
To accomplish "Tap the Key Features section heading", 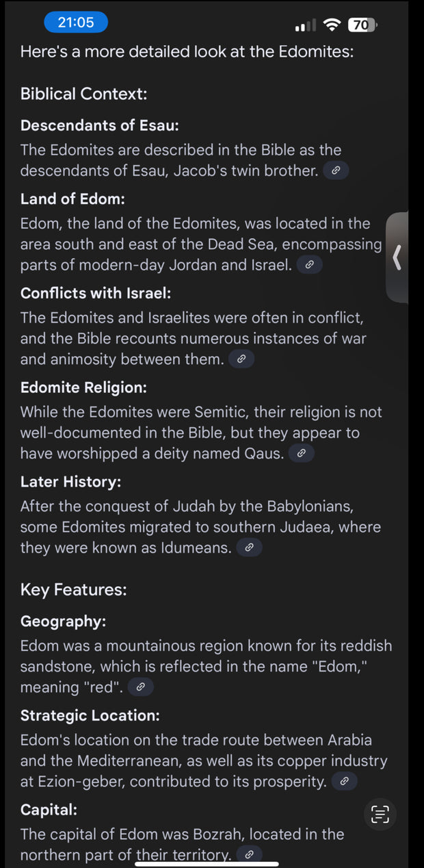I will [x=73, y=589].
